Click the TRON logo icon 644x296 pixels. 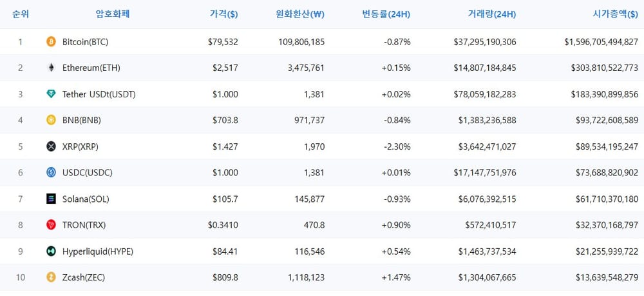[x=51, y=225]
